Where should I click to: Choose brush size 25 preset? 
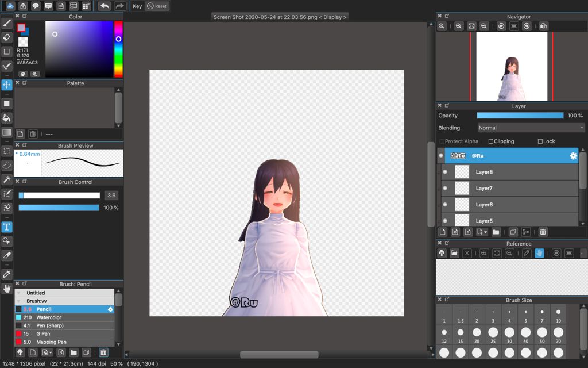[x=493, y=336]
